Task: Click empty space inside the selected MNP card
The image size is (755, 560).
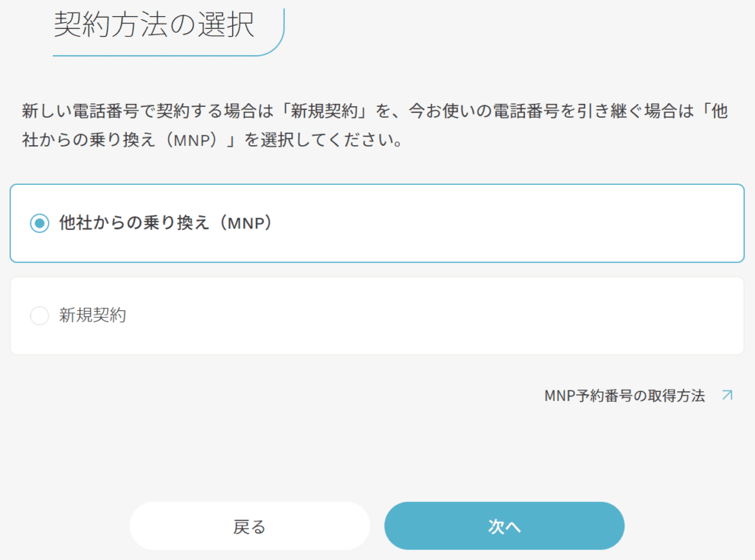Action: point(506,223)
